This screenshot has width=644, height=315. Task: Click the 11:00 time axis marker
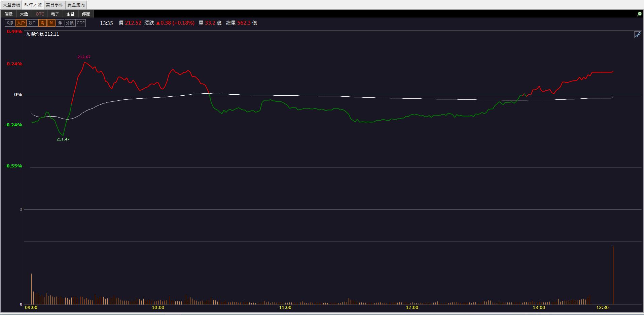point(285,308)
